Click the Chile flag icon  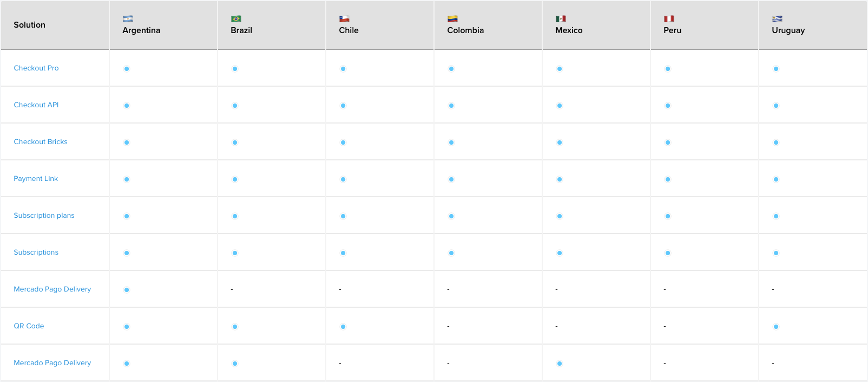(x=344, y=19)
